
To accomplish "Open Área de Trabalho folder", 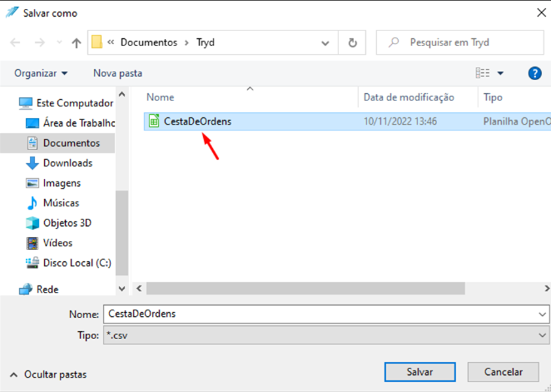I will click(70, 123).
